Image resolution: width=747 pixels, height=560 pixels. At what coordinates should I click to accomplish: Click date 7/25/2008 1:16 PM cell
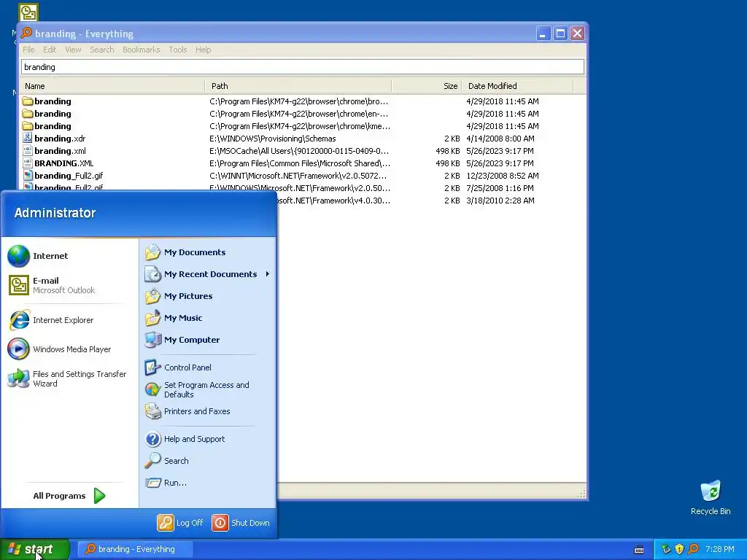click(500, 188)
